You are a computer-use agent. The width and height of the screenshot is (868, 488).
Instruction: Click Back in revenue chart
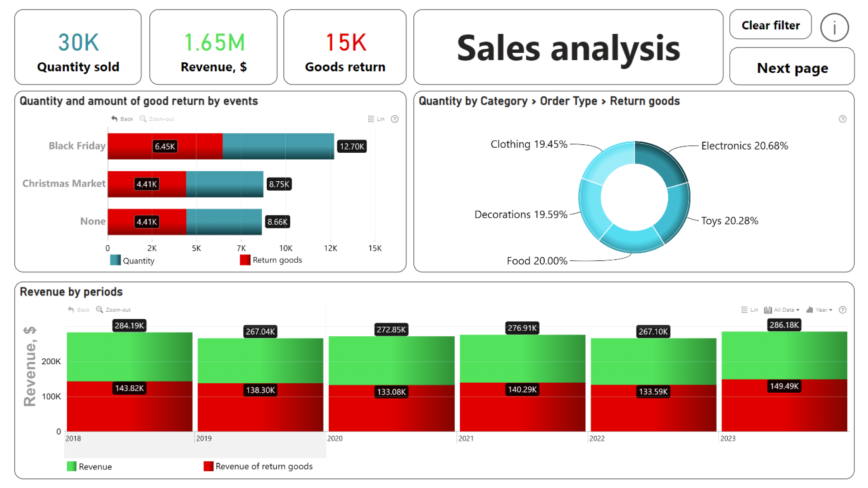point(79,310)
